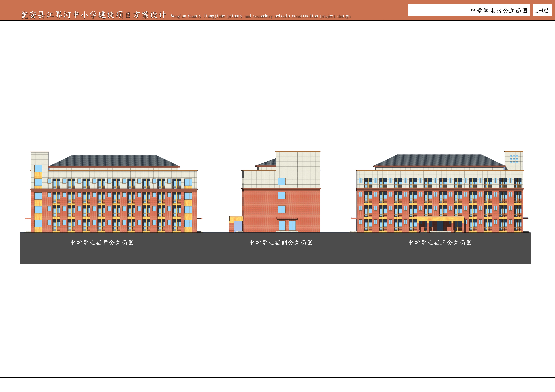Click the English subtitle 'Weng'an County Jiangjiehe...'
555x392 pixels.
click(x=261, y=16)
